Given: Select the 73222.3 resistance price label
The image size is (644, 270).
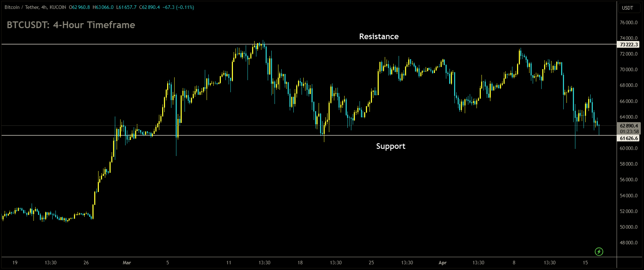Looking at the screenshot, I should [629, 45].
